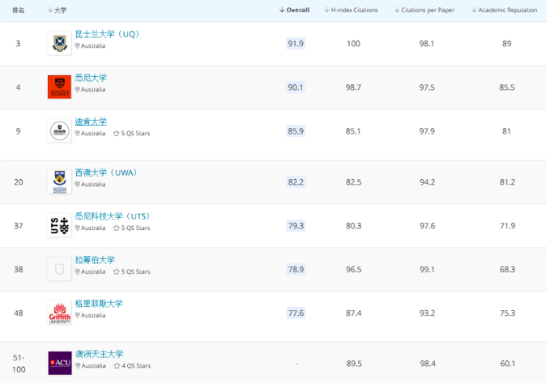Select the H-index value 98.7
Image resolution: width=550 pixels, height=383 pixels.
(354, 87)
